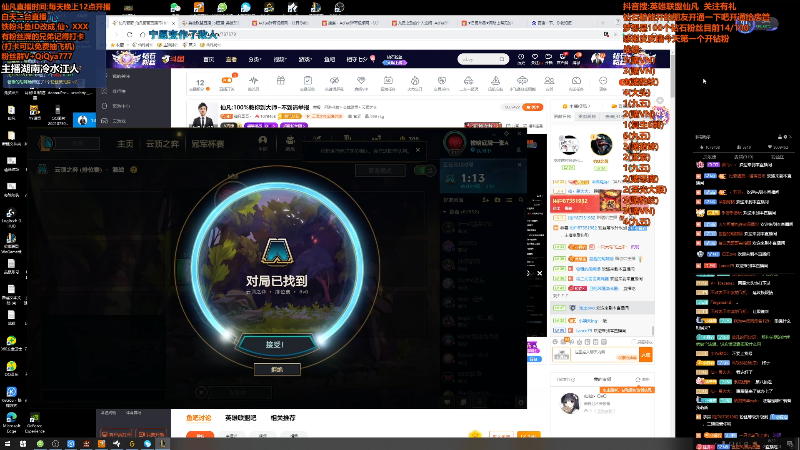Image resolution: width=800 pixels, height=450 pixels.
Task: Click the orange follow button in room header
Action: (533, 107)
